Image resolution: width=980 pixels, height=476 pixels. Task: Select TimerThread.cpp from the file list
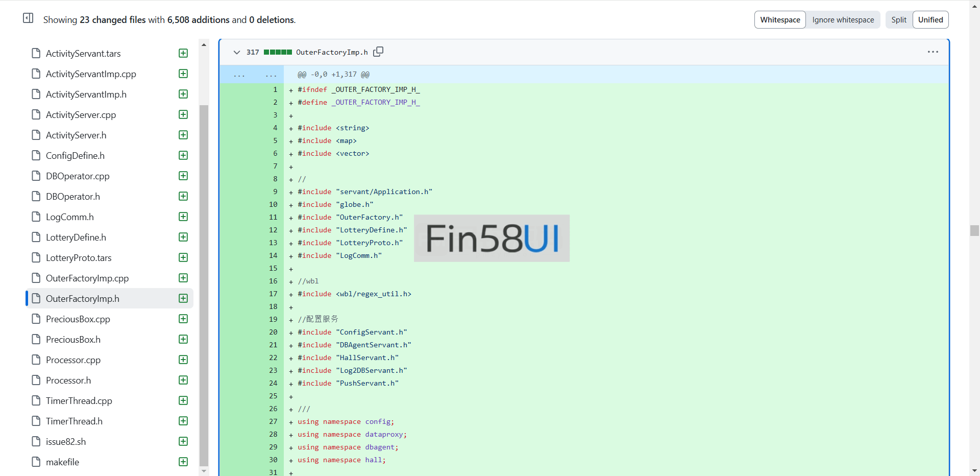(79, 401)
